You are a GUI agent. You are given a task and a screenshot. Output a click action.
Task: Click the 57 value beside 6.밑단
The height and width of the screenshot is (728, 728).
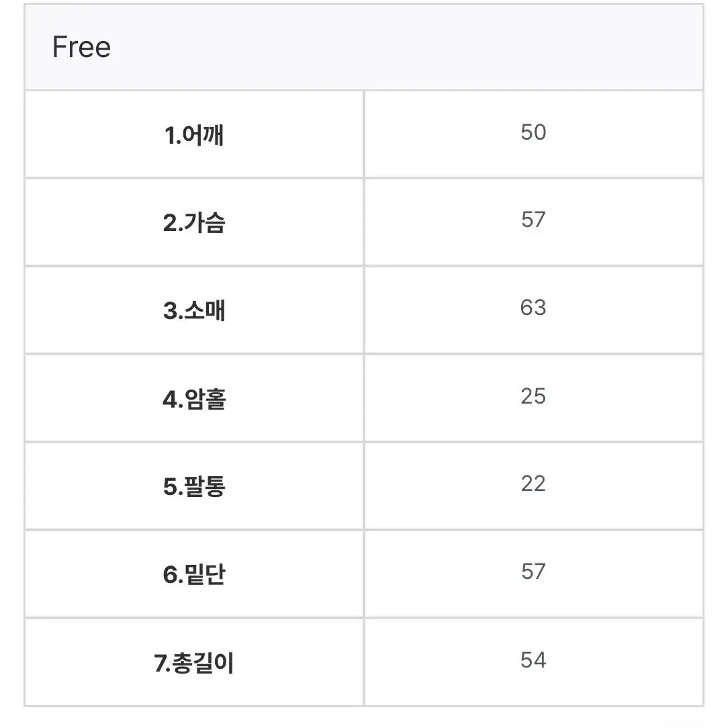click(533, 571)
